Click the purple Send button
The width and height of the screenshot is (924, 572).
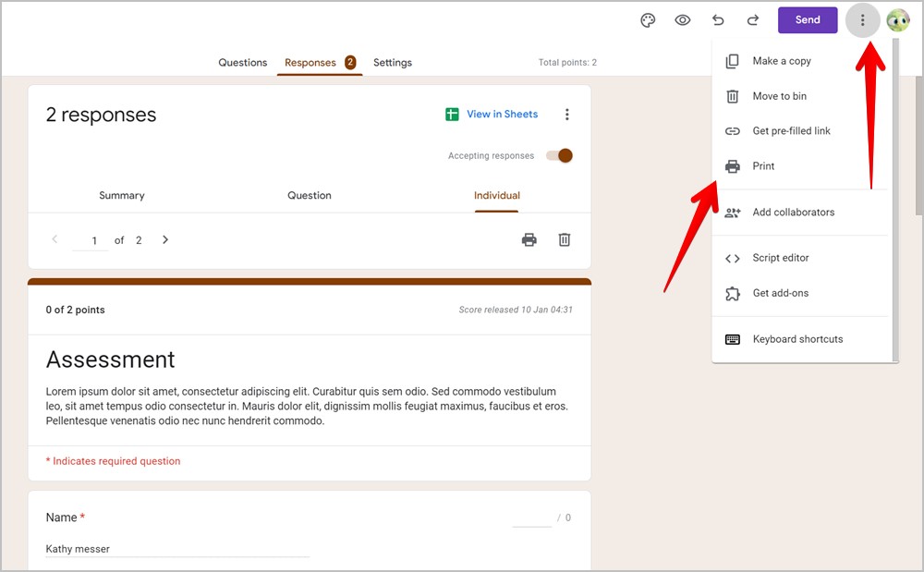pyautogui.click(x=808, y=20)
